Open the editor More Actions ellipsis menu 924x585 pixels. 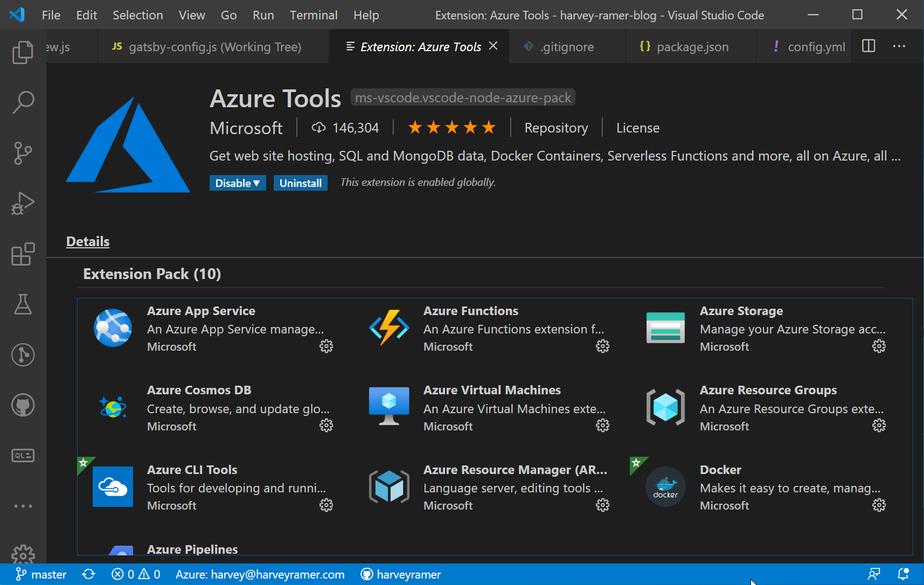[x=899, y=46]
